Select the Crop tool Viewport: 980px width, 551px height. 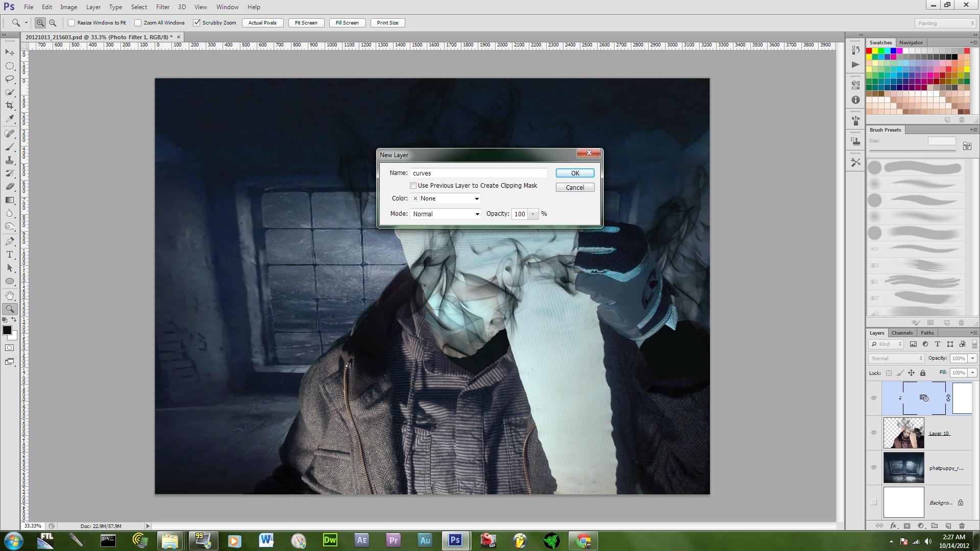pos(10,106)
